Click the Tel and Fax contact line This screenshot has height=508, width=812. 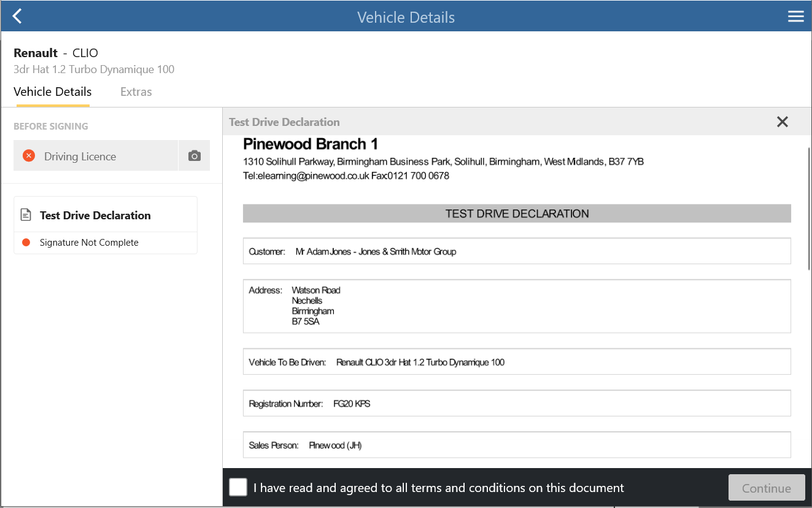pyautogui.click(x=346, y=176)
